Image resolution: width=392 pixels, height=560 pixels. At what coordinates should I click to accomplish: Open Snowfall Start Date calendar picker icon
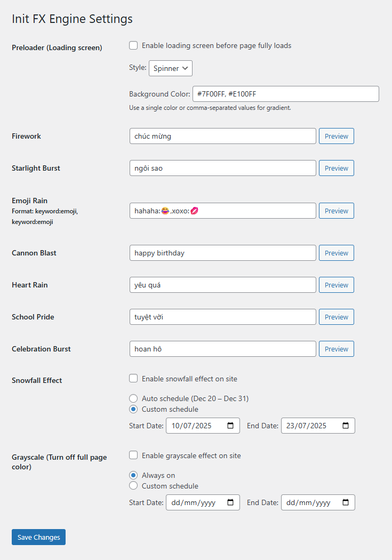pos(230,426)
